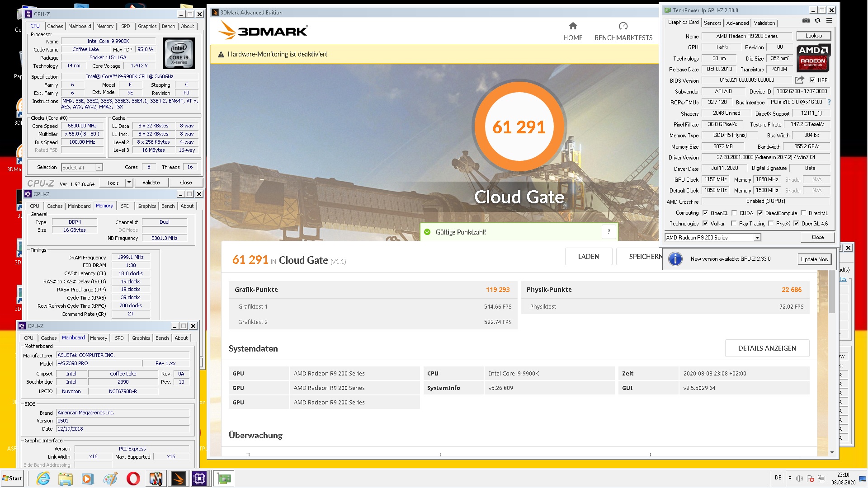Click the warning triangle in Hardware-Monitoring banner
This screenshot has width=868, height=488.
pyautogui.click(x=221, y=55)
